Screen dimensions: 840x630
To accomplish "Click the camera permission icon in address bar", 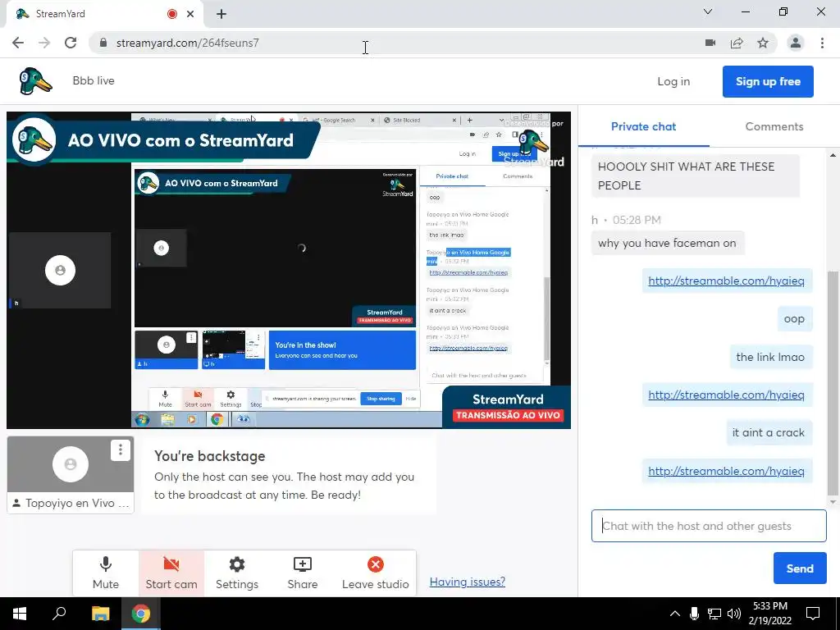I will 710,43.
